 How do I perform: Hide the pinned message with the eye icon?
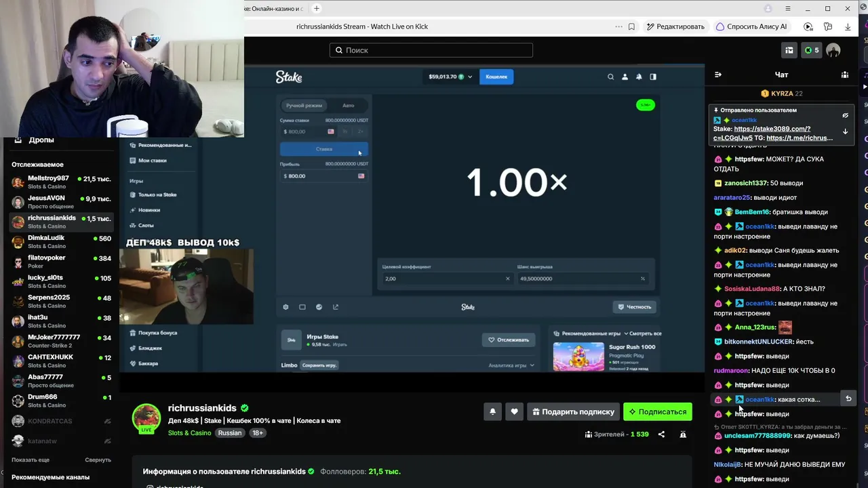(x=845, y=115)
